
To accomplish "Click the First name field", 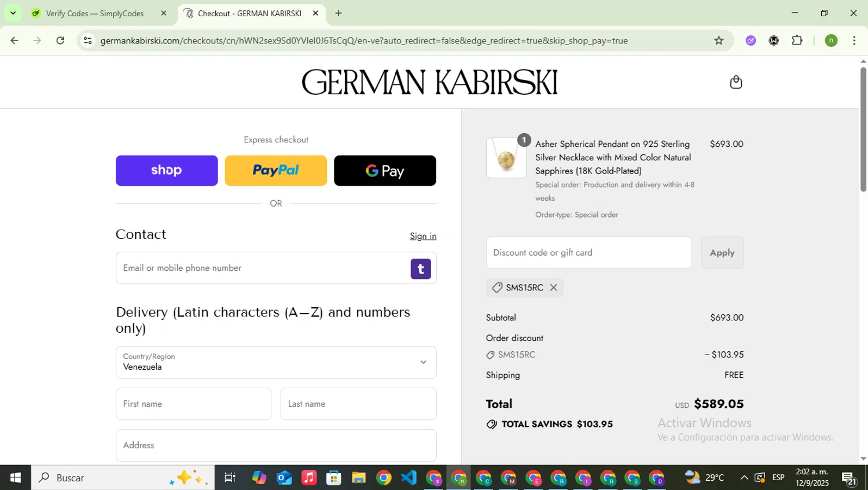I will click(193, 404).
